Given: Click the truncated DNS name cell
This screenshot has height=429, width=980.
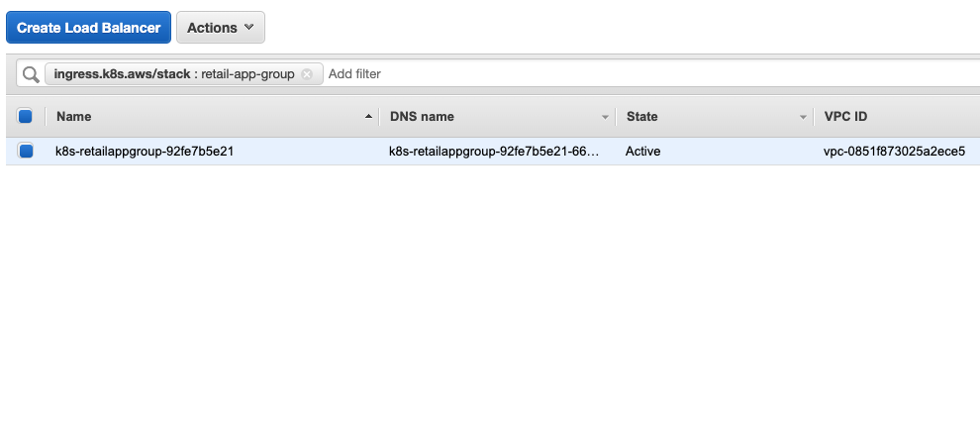Looking at the screenshot, I should (494, 151).
